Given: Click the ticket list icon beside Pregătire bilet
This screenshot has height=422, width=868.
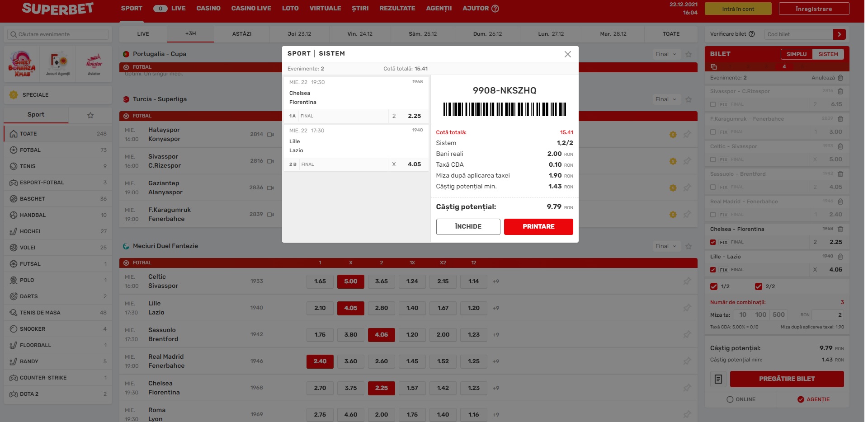Looking at the screenshot, I should click(x=718, y=379).
